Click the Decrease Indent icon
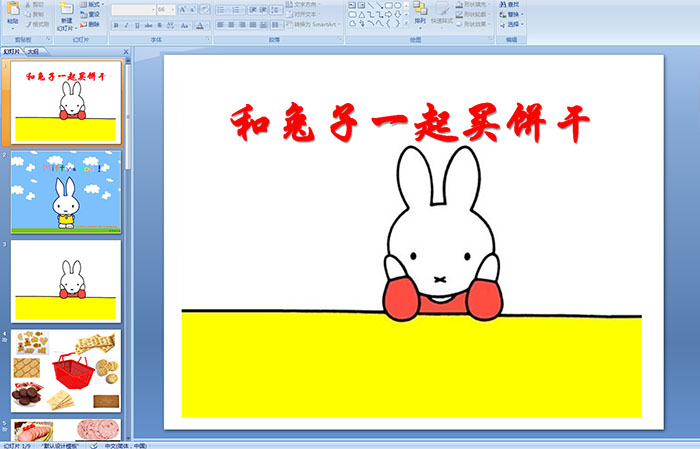700x449 pixels. [x=253, y=10]
